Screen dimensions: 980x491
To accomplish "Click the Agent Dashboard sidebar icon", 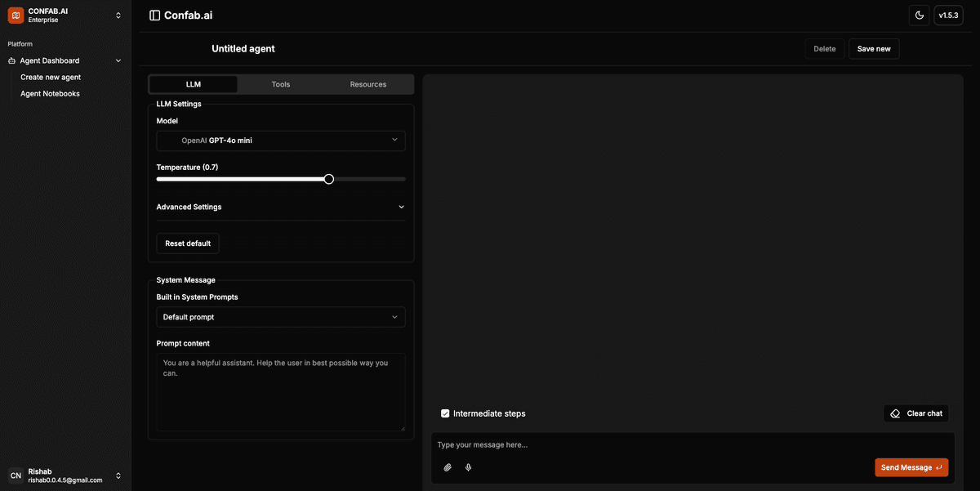I will 11,61.
